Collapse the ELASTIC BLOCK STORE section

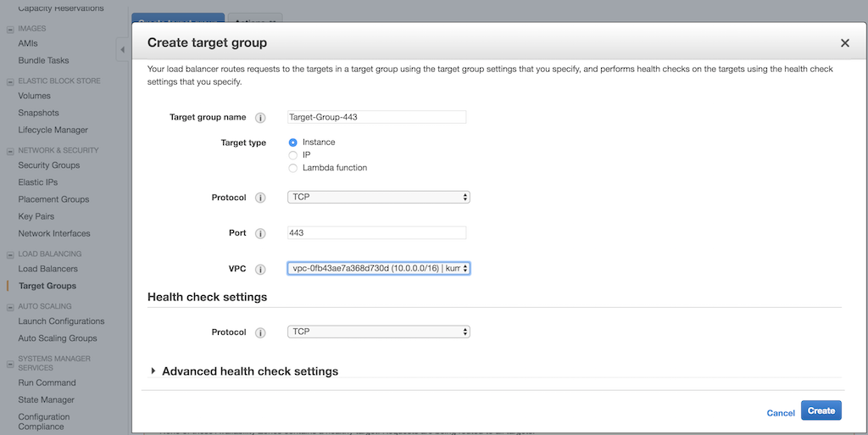point(10,82)
